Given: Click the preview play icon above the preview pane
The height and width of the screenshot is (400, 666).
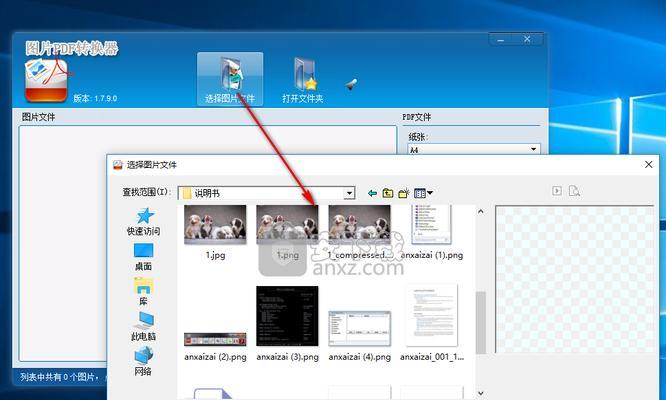Looking at the screenshot, I should (x=557, y=191).
